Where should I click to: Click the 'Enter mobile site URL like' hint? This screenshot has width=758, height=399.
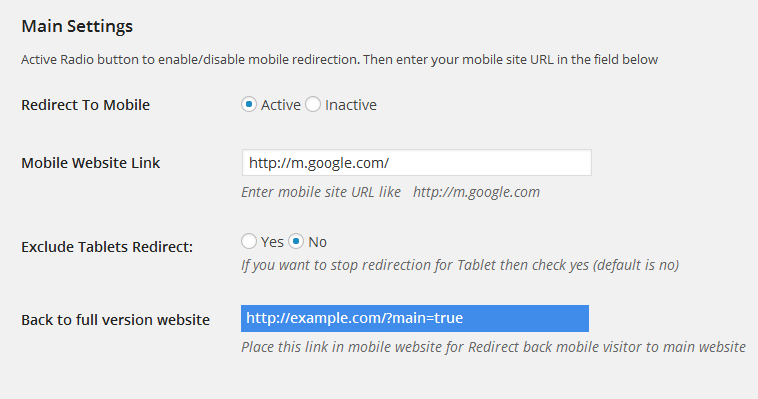[321, 192]
